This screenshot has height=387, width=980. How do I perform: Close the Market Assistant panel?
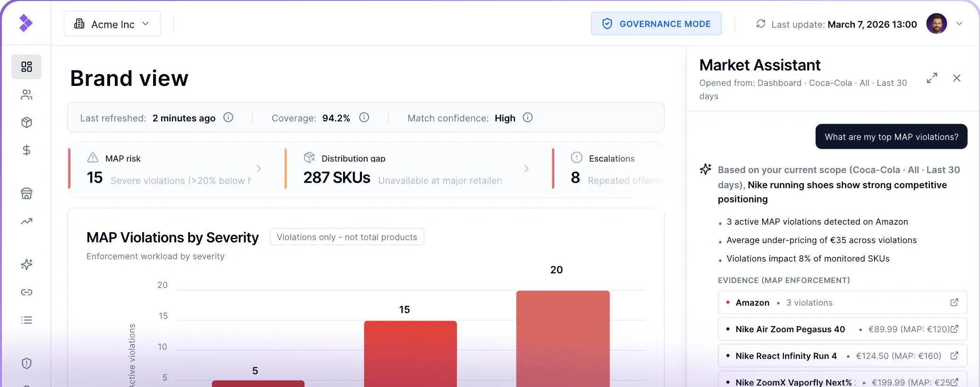(x=957, y=78)
